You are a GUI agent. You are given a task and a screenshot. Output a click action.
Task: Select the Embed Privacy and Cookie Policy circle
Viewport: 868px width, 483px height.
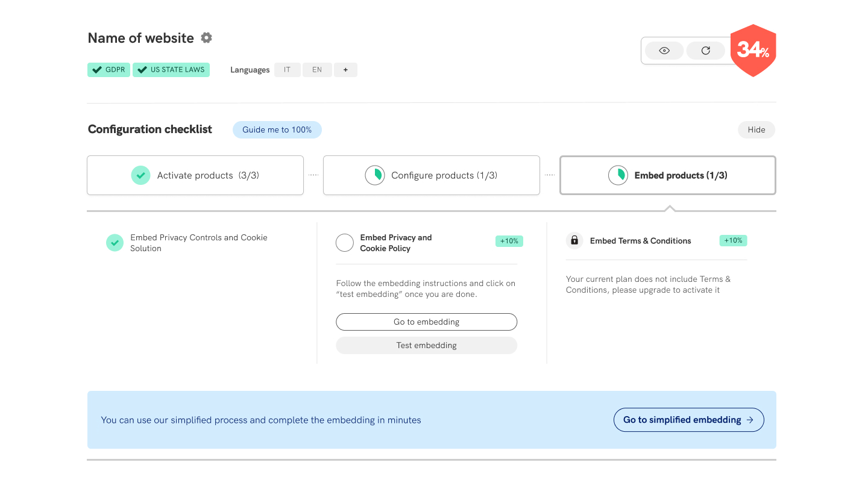pyautogui.click(x=345, y=243)
